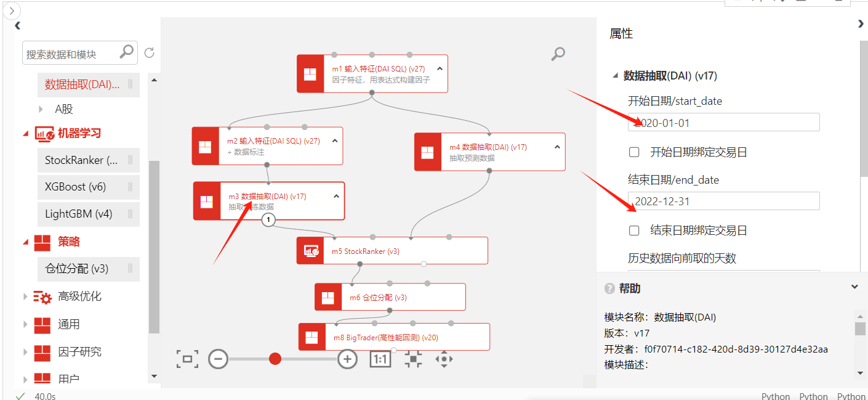Collapse the 机器学习 category
Image resolution: width=868 pixels, height=400 pixels.
pos(25,133)
